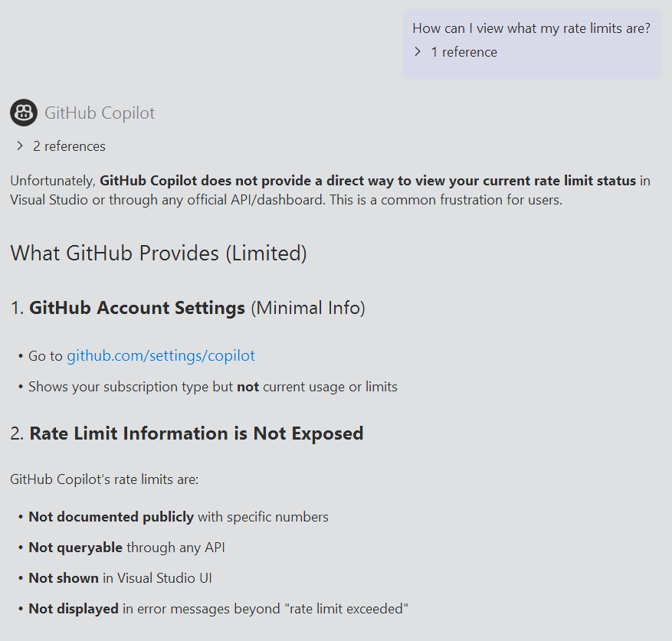The image size is (672, 641).
Task: Click the "What GitHub Provides (Limited)" heading
Action: pyautogui.click(x=159, y=253)
